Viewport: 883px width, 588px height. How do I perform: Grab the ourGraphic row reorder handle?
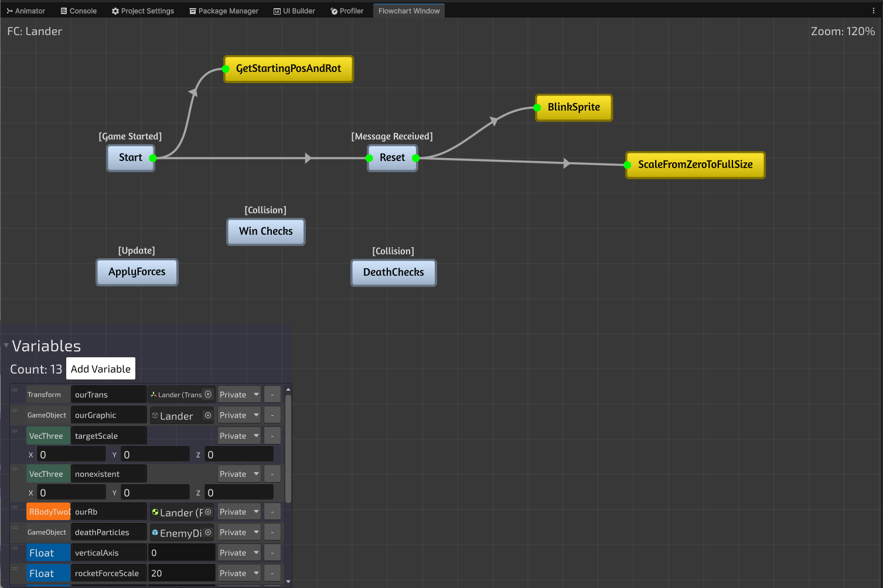pyautogui.click(x=15, y=411)
